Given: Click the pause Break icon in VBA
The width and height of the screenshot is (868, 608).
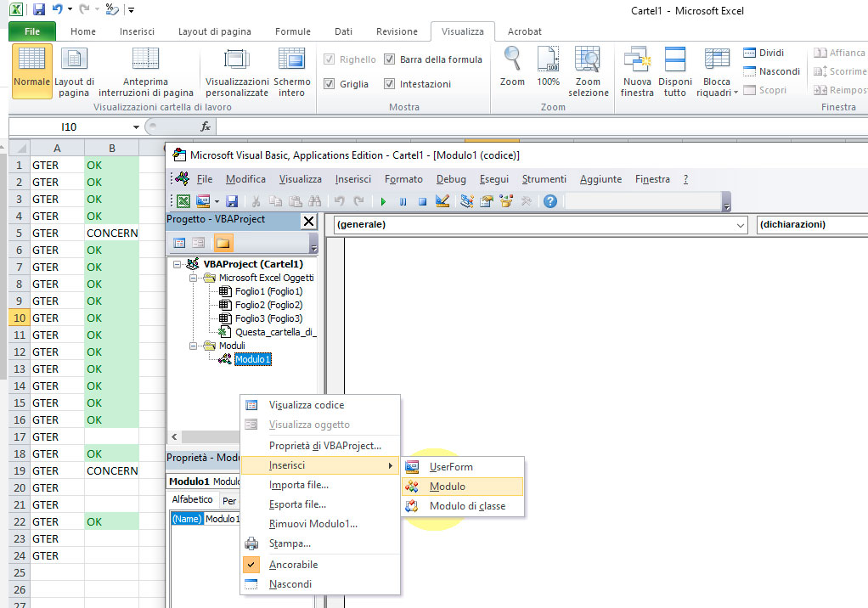Looking at the screenshot, I should [x=403, y=202].
